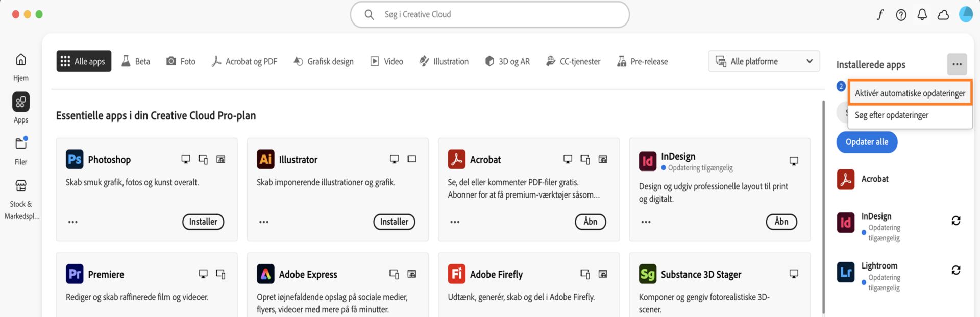Switch to the Video tab
Viewport: 980px width, 317px height.
pyautogui.click(x=386, y=61)
